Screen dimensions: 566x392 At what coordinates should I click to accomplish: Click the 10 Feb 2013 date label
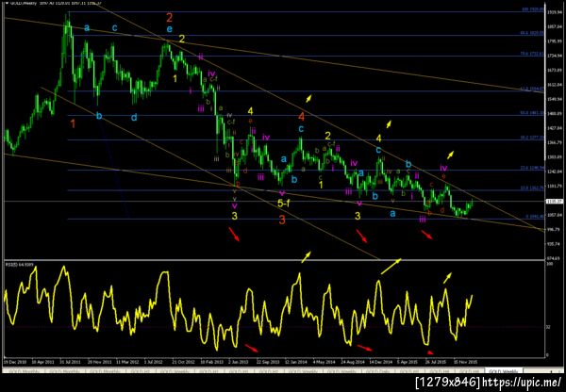point(211,361)
